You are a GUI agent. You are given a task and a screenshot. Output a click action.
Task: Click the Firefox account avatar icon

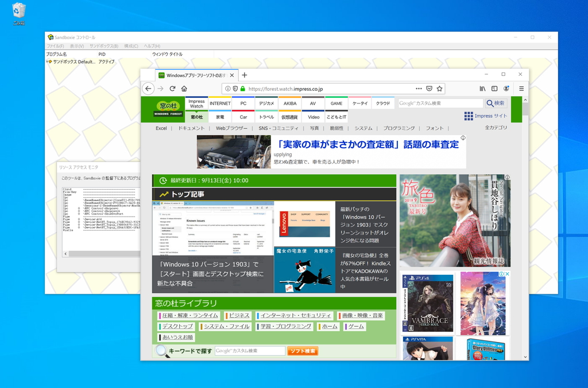click(506, 88)
